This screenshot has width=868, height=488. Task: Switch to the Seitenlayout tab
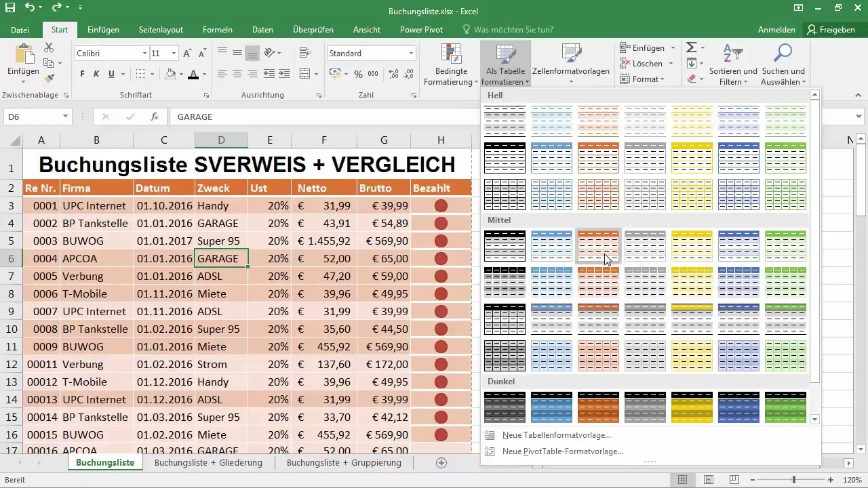161,30
